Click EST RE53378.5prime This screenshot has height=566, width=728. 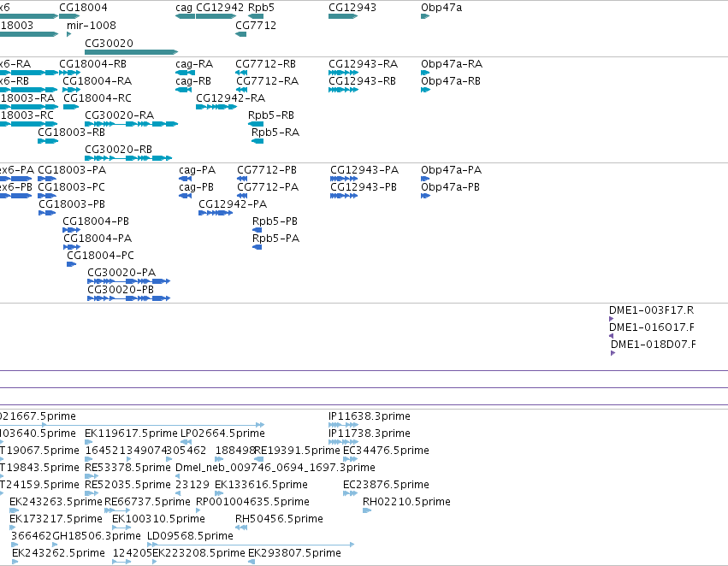point(127,468)
